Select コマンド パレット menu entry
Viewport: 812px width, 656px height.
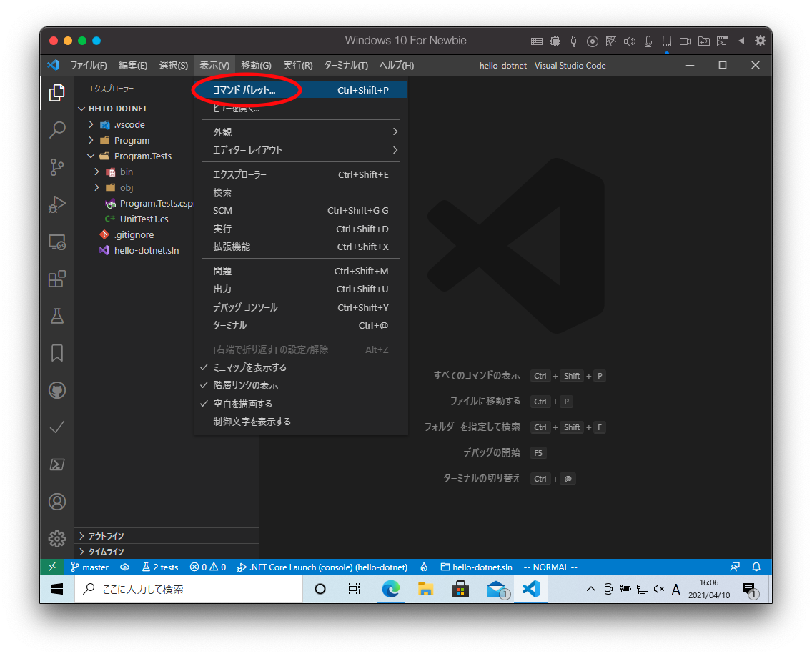[x=300, y=90]
